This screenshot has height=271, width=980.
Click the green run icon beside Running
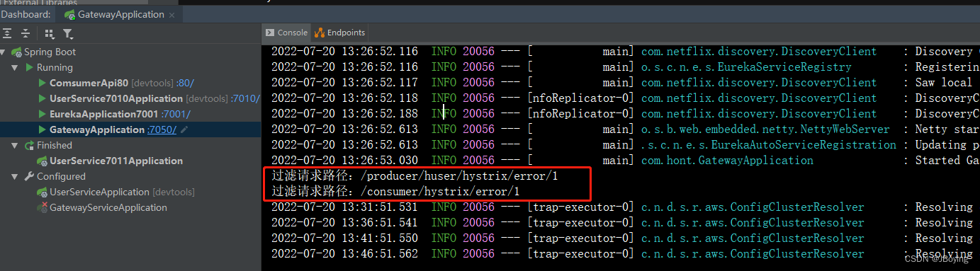[x=29, y=67]
